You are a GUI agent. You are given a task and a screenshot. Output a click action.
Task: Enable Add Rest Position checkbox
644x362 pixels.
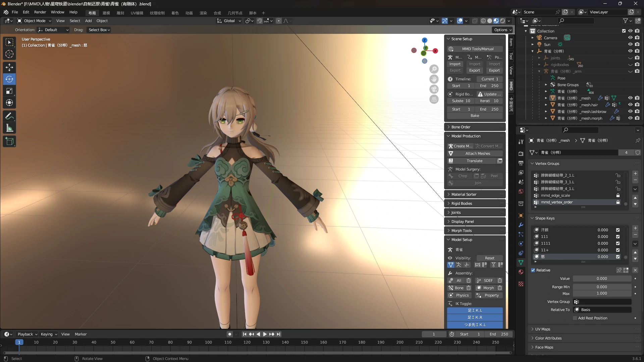pyautogui.click(x=575, y=318)
